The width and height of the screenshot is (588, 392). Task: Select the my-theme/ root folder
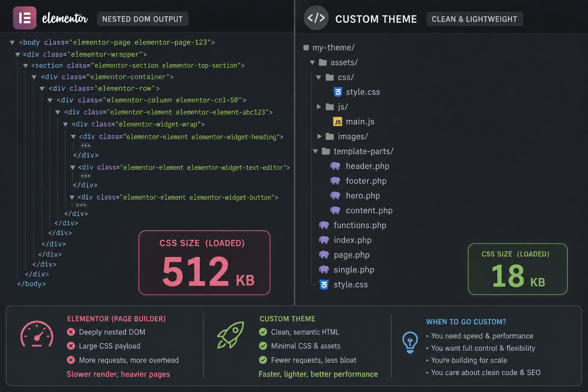click(x=333, y=47)
